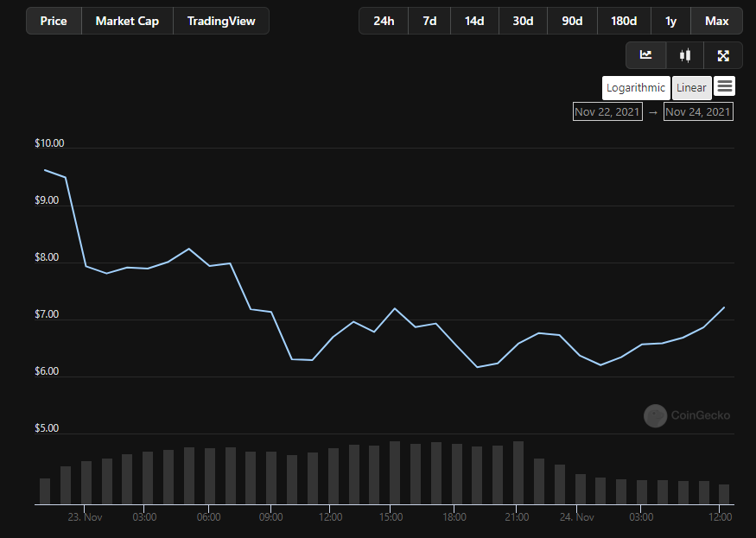Viewport: 756px width, 538px height.
Task: Switch to line chart view icon
Action: (x=645, y=55)
